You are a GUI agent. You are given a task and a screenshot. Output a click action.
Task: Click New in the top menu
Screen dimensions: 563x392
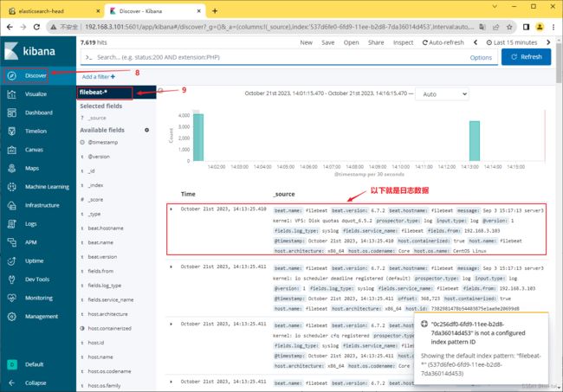click(x=307, y=42)
